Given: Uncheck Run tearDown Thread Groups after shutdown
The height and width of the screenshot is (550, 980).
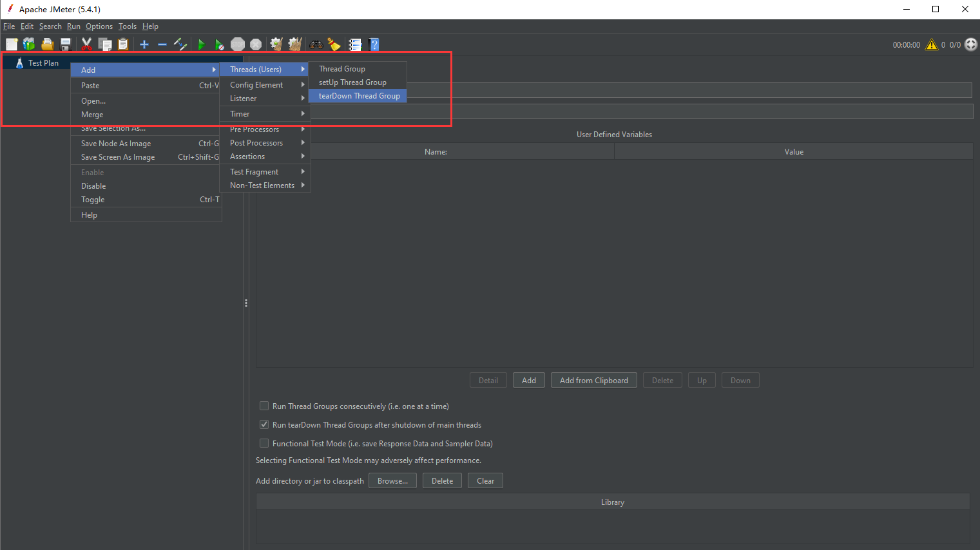Looking at the screenshot, I should click(264, 424).
